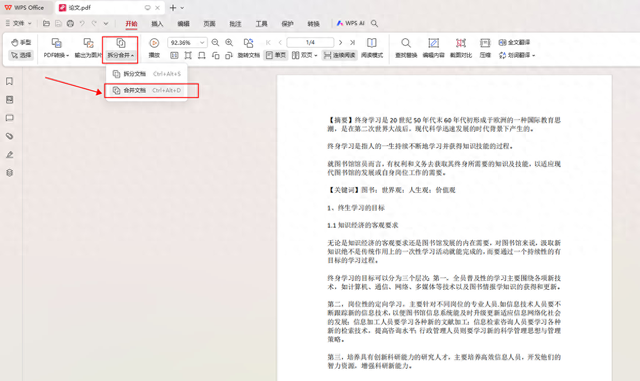Viewport: 640px width, 381px height.
Task: Switch to the 页面 ribbon tab
Action: click(x=209, y=24)
